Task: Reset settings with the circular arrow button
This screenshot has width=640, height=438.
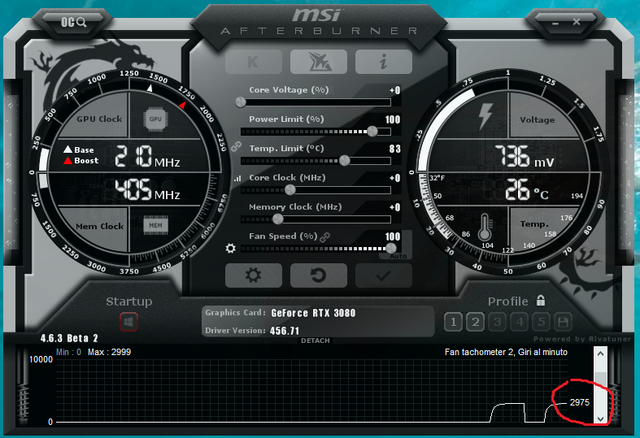Action: point(318,275)
